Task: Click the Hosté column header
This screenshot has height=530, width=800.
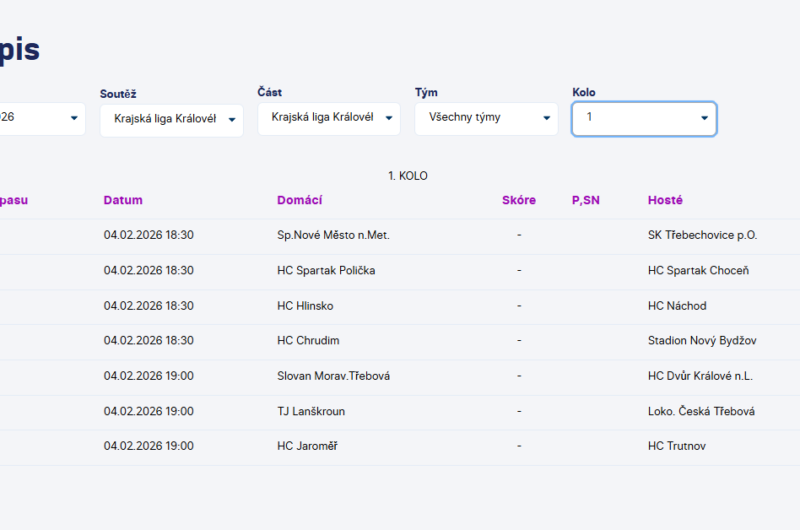Action: (x=665, y=200)
